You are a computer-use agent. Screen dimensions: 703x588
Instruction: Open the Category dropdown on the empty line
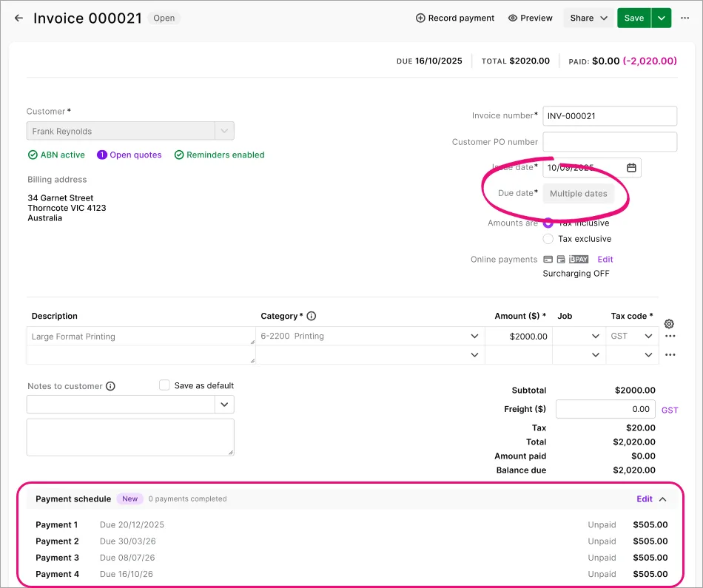[474, 355]
